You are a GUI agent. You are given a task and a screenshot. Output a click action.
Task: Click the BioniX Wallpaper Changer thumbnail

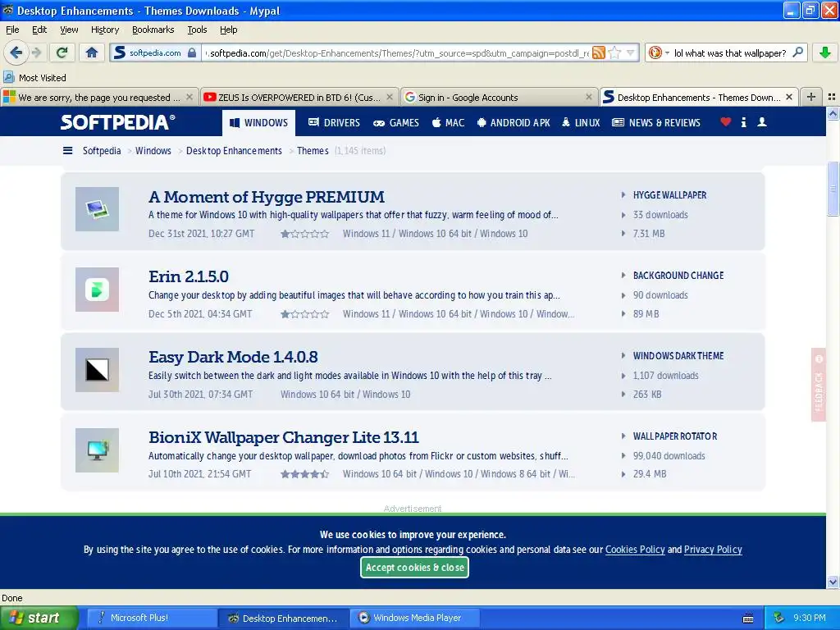(97, 450)
